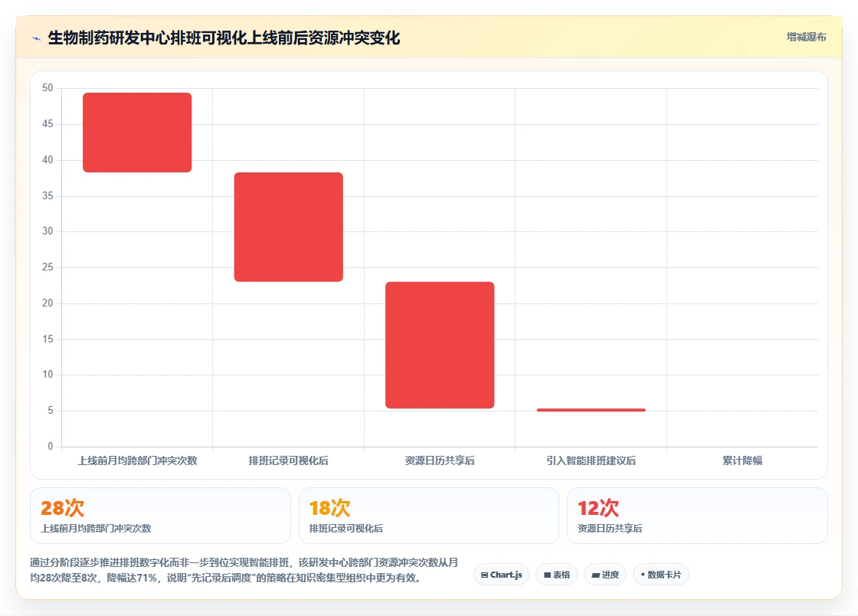Image resolution: width=858 pixels, height=616 pixels.
Task: Select the 进度 tag chip
Action: [605, 575]
